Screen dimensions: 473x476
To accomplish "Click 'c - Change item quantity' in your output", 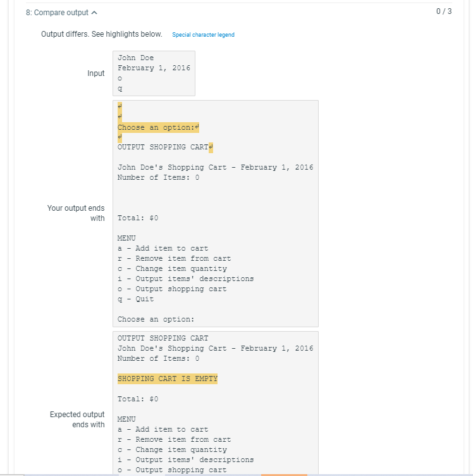I will [x=172, y=268].
